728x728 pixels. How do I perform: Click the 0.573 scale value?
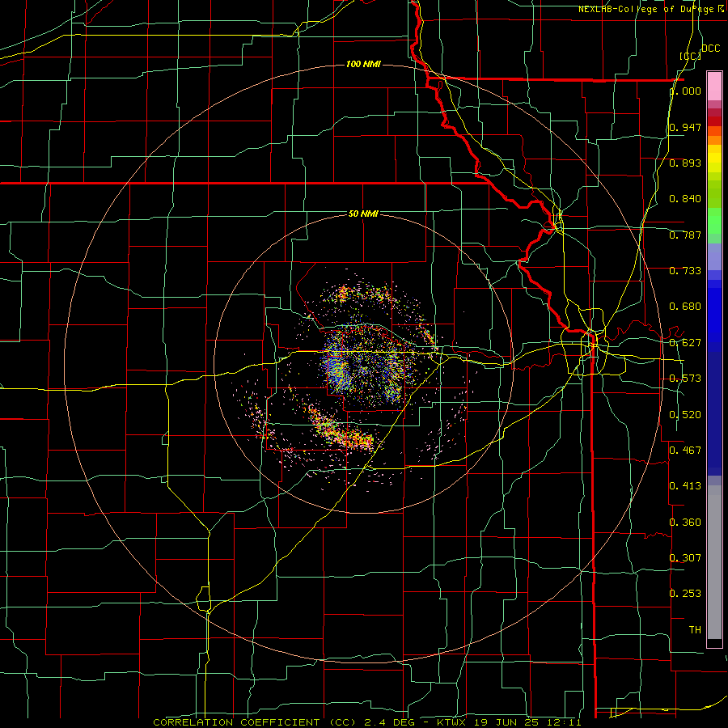click(x=685, y=379)
